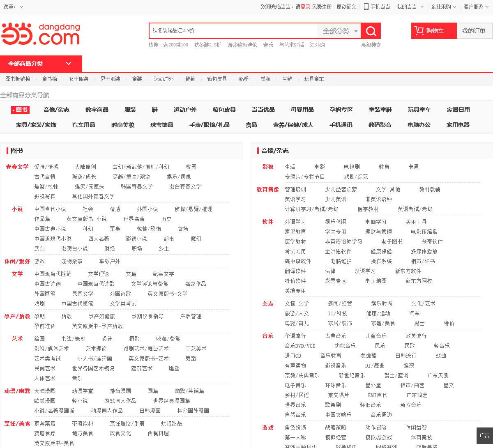Open the 音乐 subcategory heading
The image size is (493, 448).
click(268, 336)
